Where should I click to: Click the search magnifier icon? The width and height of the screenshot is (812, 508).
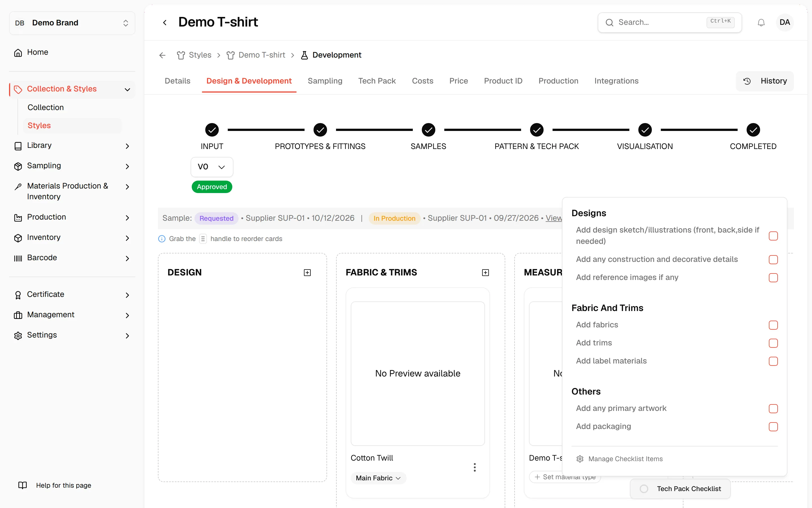coord(609,23)
